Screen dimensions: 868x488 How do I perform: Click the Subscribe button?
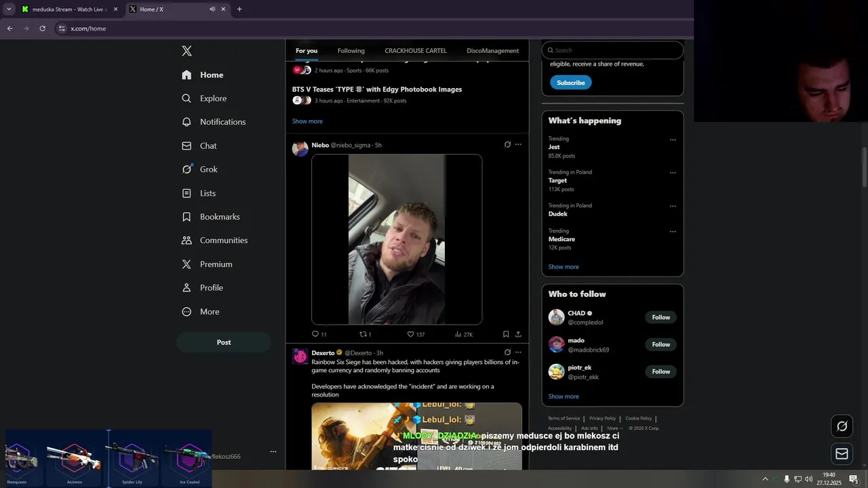pos(571,83)
